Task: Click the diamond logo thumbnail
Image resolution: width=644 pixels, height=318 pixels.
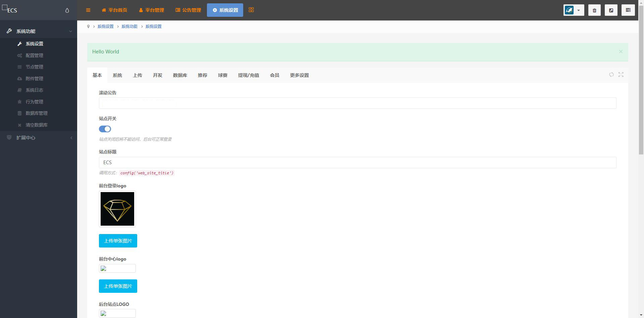Action: pos(117,209)
